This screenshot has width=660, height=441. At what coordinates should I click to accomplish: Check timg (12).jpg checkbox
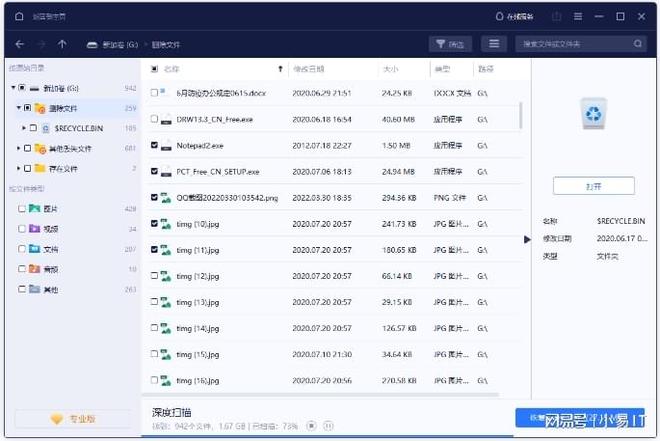click(x=154, y=276)
